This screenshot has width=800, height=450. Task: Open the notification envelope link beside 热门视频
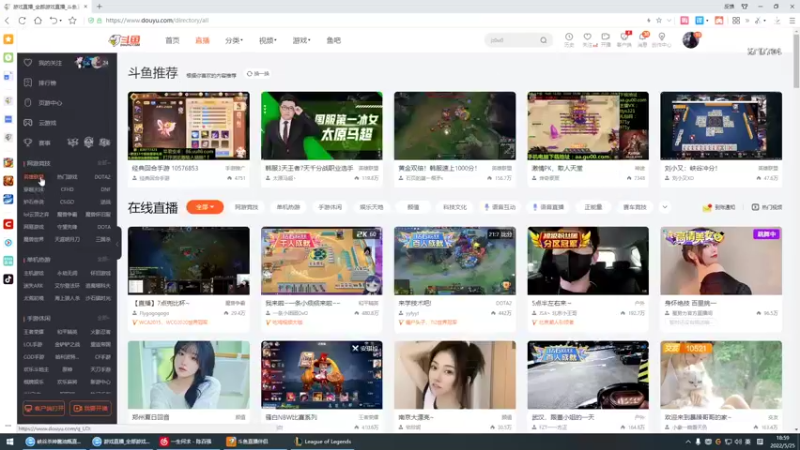click(719, 207)
